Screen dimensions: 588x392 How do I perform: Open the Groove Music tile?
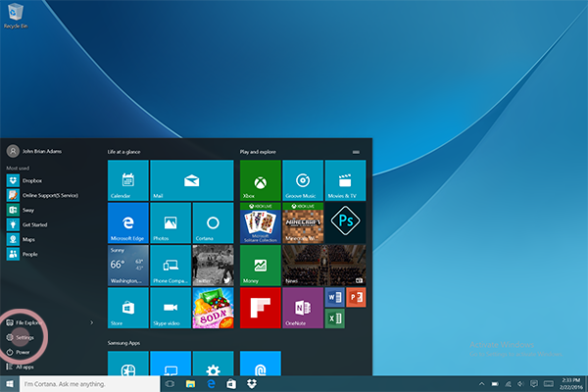pos(303,180)
